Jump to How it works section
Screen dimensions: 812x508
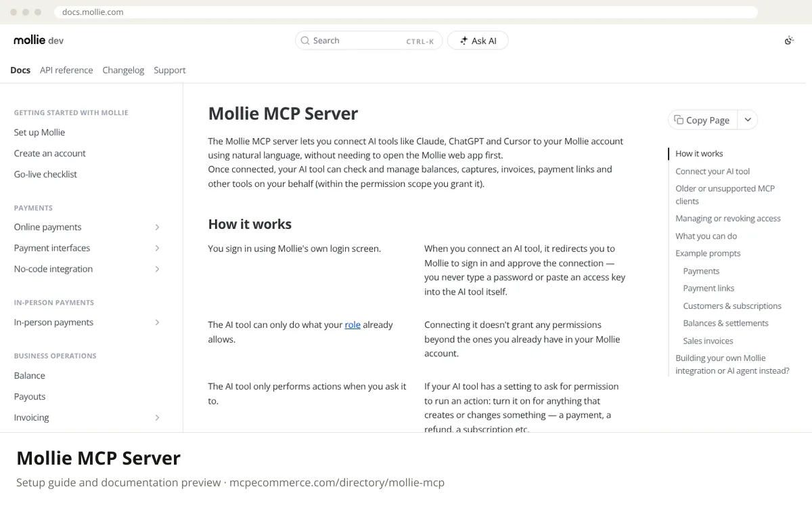pos(699,154)
